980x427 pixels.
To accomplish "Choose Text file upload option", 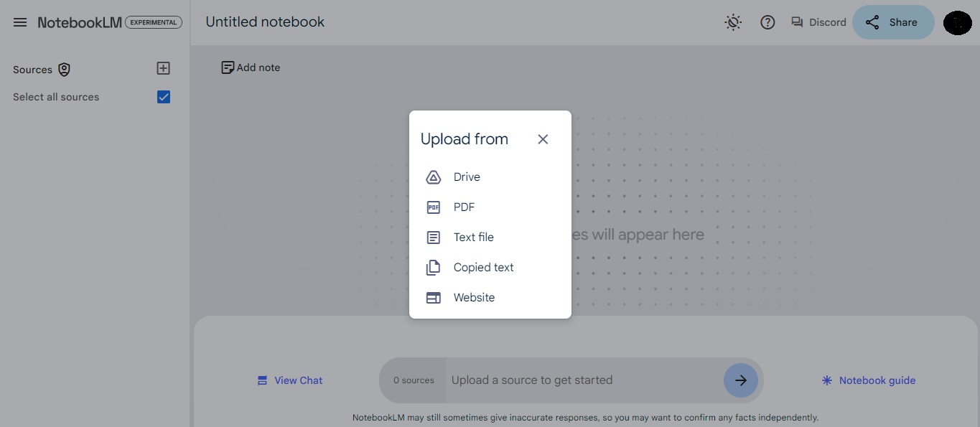I will click(473, 237).
